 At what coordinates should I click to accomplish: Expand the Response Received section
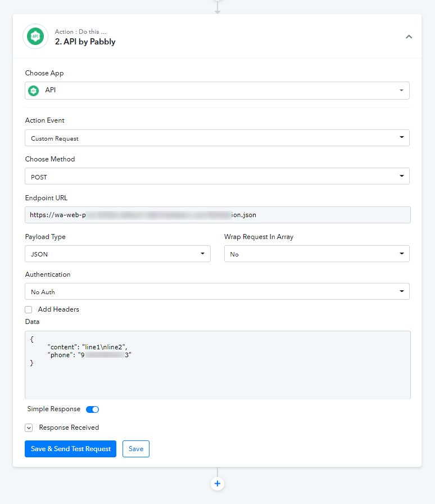[x=29, y=428]
